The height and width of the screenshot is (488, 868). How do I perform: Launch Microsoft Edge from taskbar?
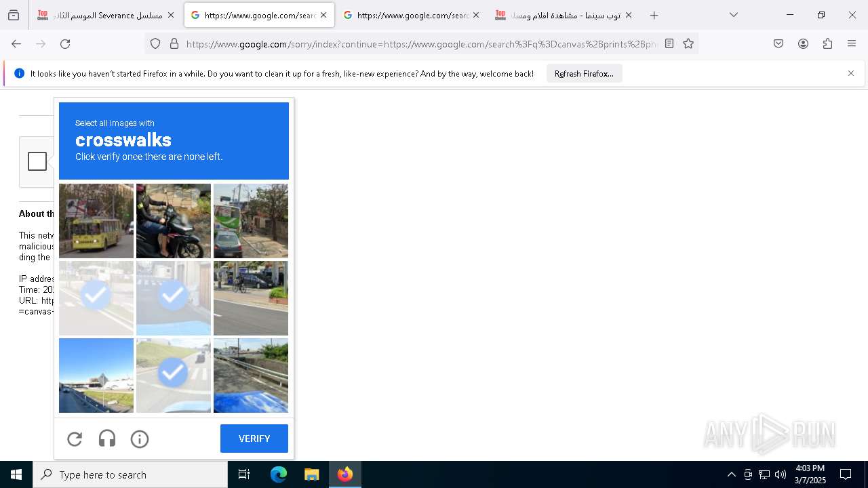[x=279, y=474]
